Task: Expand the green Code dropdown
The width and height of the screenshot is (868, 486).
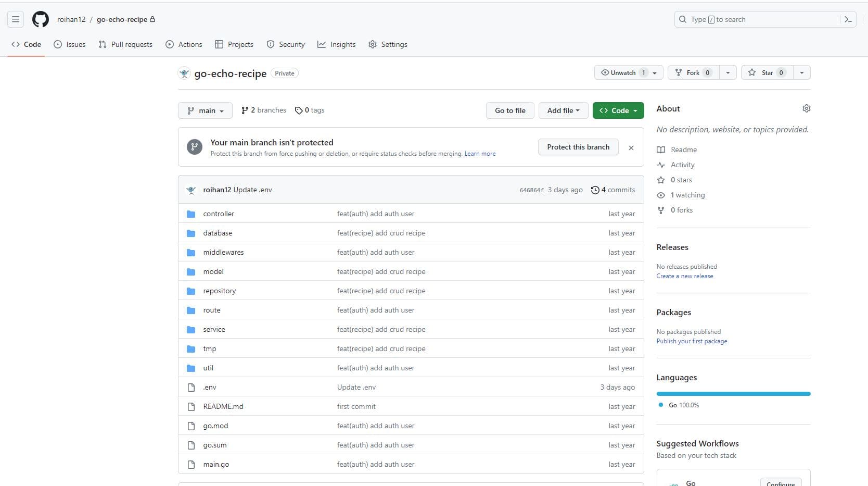Action: point(618,110)
